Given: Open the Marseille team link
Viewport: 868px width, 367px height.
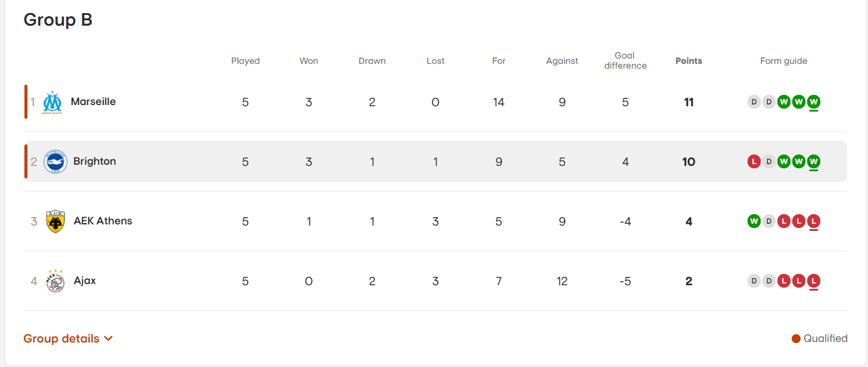Looking at the screenshot, I should click(93, 101).
